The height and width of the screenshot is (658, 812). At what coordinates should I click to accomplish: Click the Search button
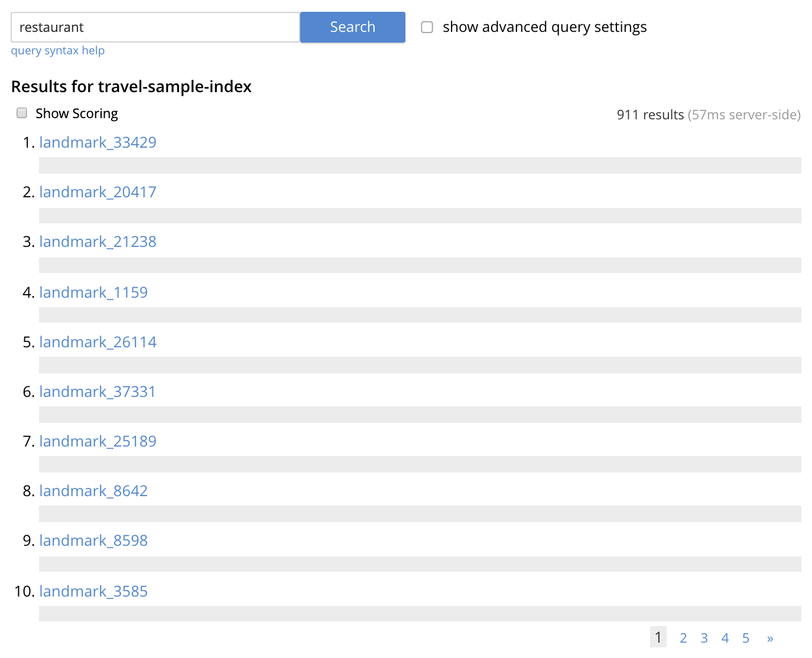point(352,27)
